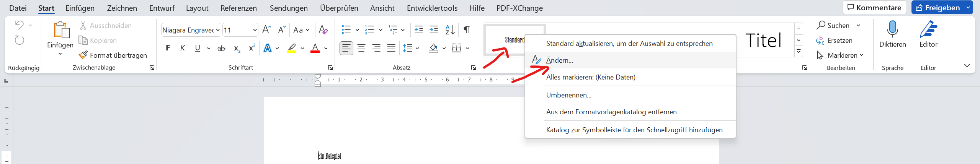Toggle italic with K button
Image resolution: width=980 pixels, height=164 pixels.
tap(183, 48)
